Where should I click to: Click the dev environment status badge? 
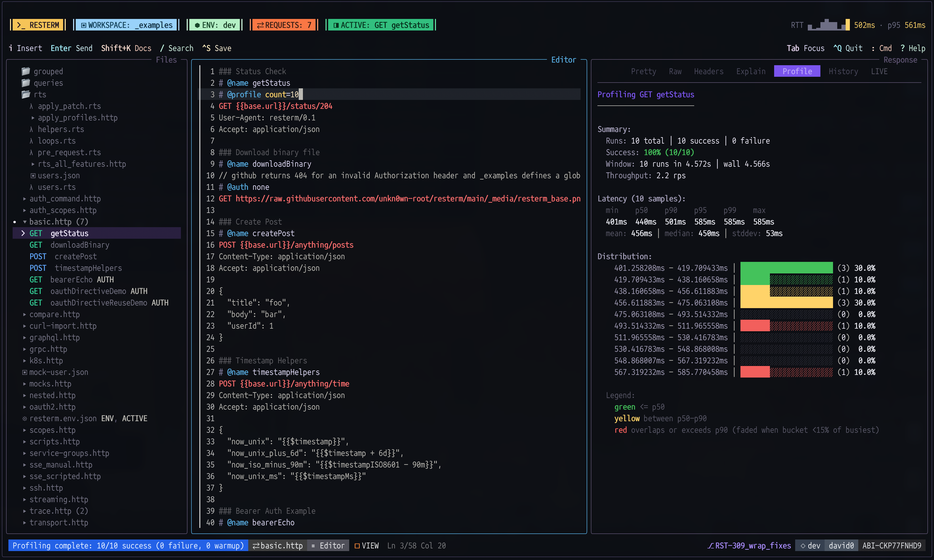pos(810,546)
